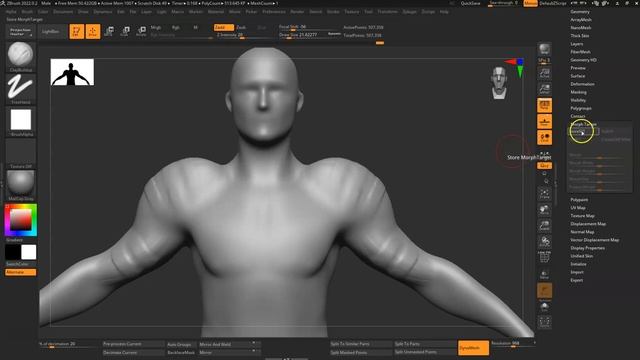Screen dimensions: 640x360
Task: Click the Rotate canvas icon in right shelf
Action: [544, 242]
